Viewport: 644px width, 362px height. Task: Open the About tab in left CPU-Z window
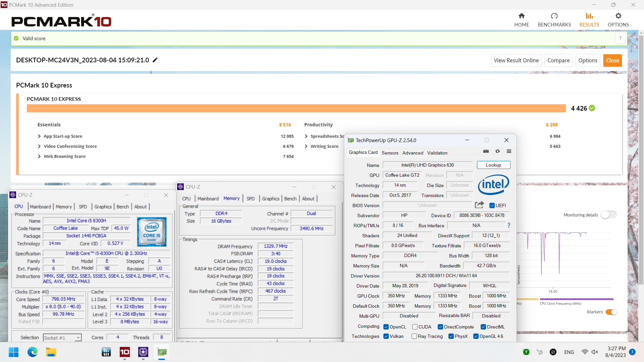point(141,206)
